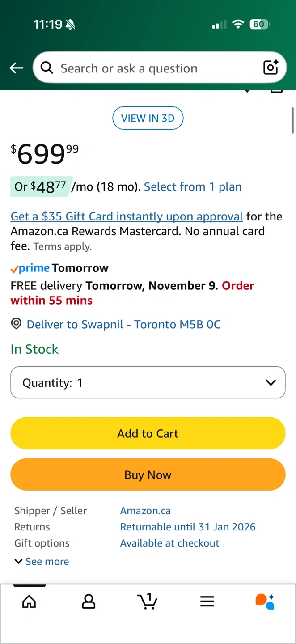Viewport: 296px width, 644px height.
Task: Open the hamburger menu icon
Action: [207, 602]
